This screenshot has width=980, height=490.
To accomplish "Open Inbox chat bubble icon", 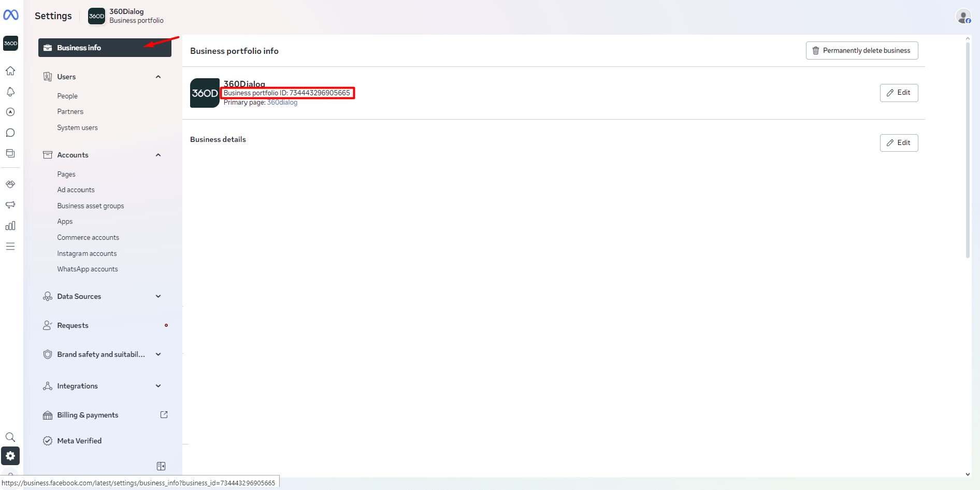I will click(10, 133).
